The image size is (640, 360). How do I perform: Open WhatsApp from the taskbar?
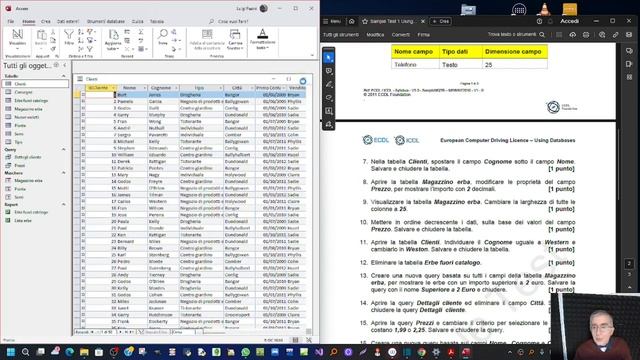coord(246,352)
